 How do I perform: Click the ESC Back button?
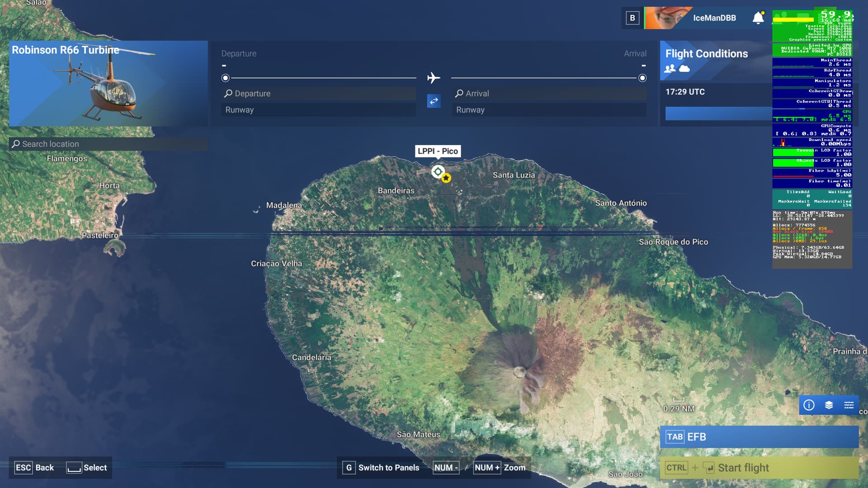point(34,468)
